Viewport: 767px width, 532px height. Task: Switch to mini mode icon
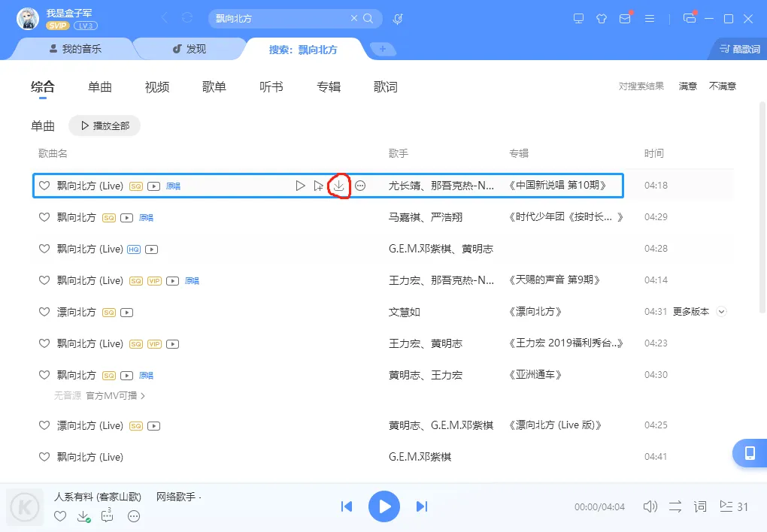tap(690, 19)
